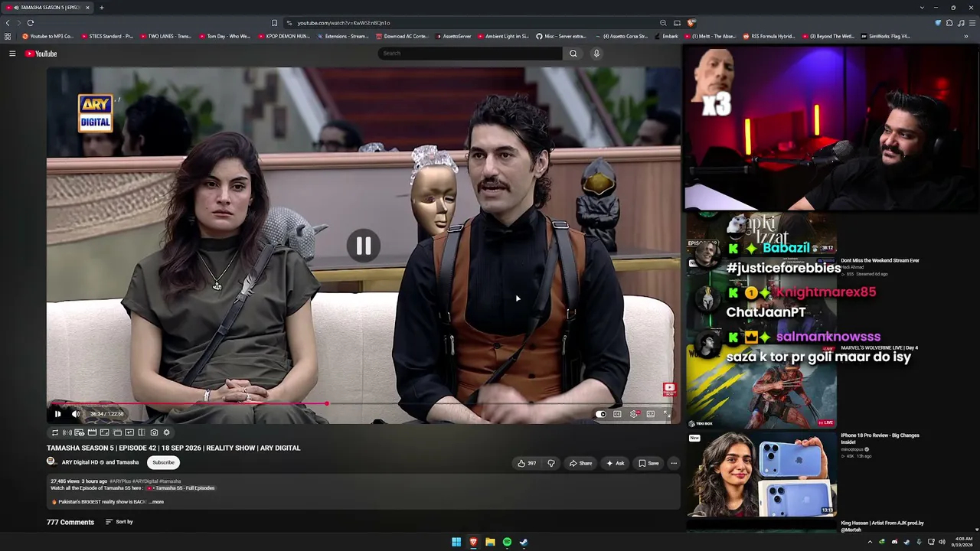Select the TAMASHA SEASON 5 browser tab
980x551 pixels.
click(x=47, y=7)
